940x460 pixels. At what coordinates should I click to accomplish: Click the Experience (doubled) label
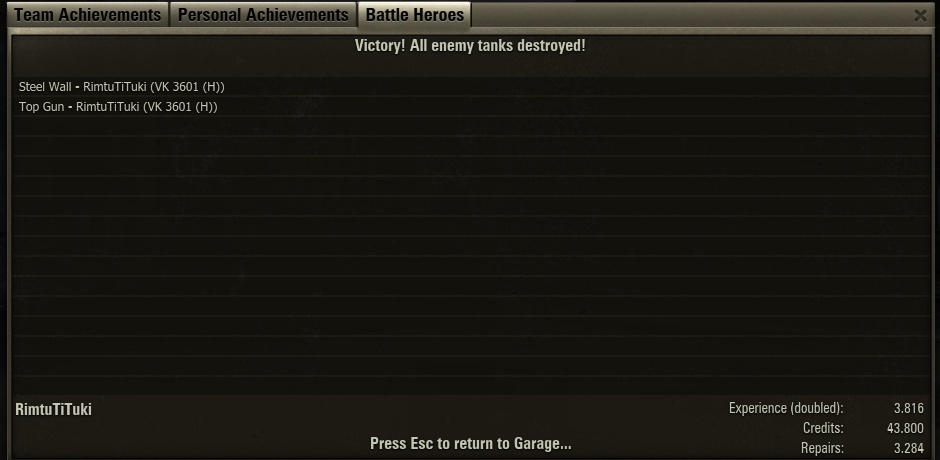pyautogui.click(x=786, y=408)
